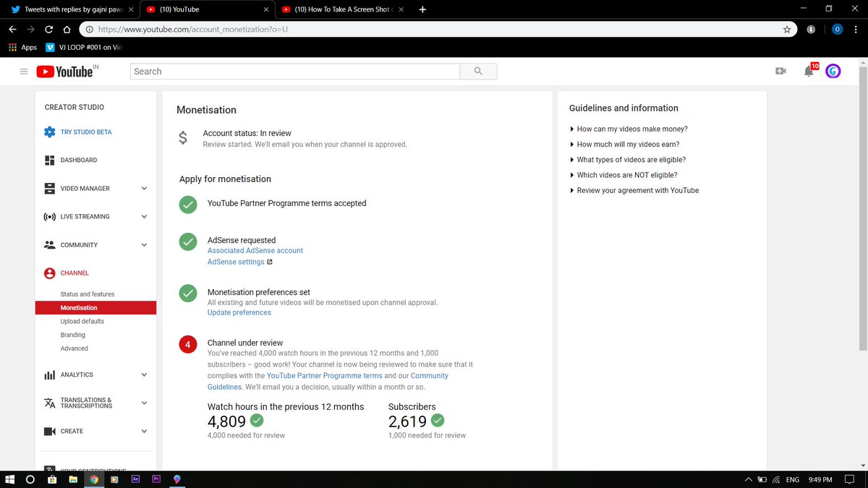The image size is (868, 488).
Task: Click the Dashboard grid icon
Action: pyautogui.click(x=49, y=160)
